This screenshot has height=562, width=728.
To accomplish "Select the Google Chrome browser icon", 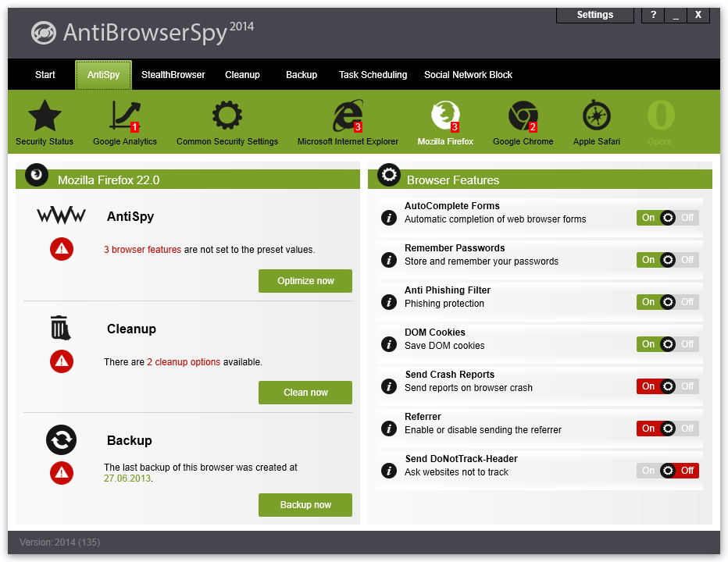I will tap(523, 116).
